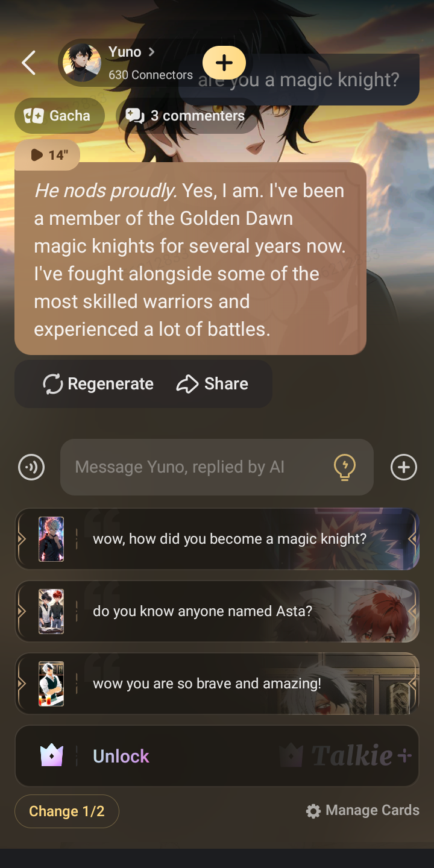Screen dimensions: 434x868
Task: Open Yuno's profile avatar
Action: (81, 63)
